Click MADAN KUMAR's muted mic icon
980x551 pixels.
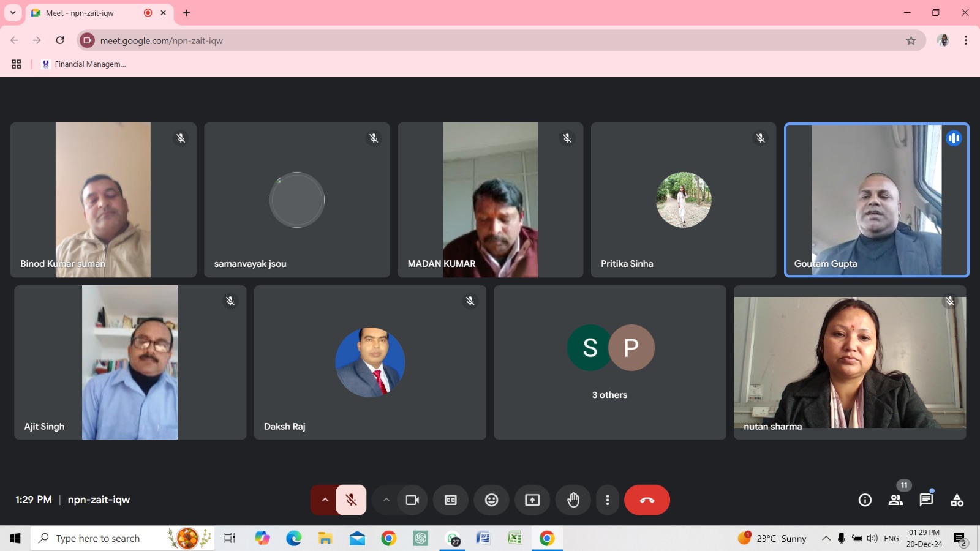click(x=567, y=138)
